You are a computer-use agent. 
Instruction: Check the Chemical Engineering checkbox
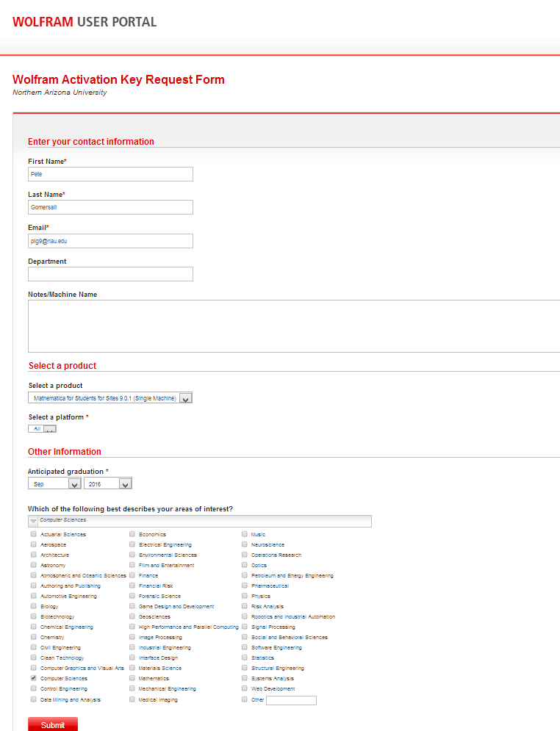(x=34, y=627)
